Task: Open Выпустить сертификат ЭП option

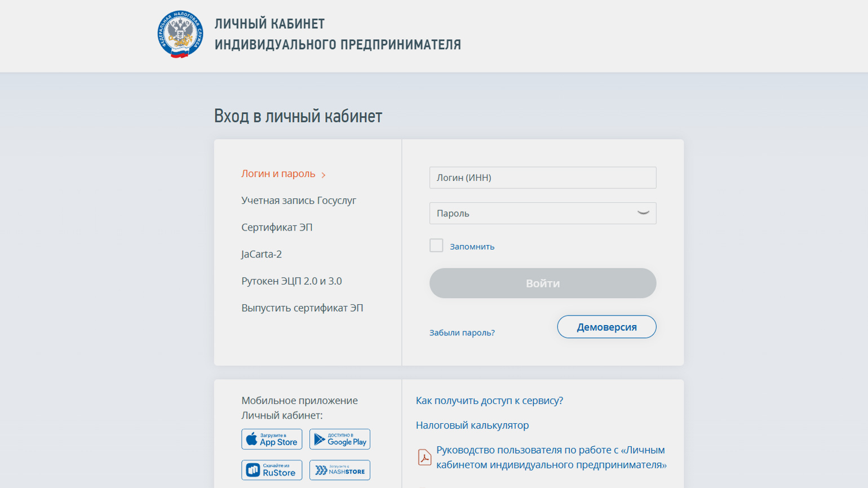Action: point(302,308)
